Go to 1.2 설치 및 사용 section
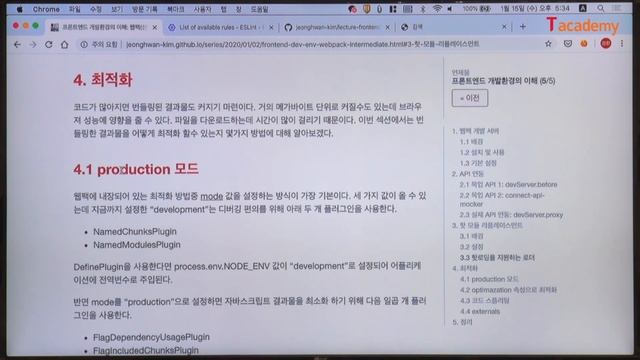640x360 pixels. [482, 152]
